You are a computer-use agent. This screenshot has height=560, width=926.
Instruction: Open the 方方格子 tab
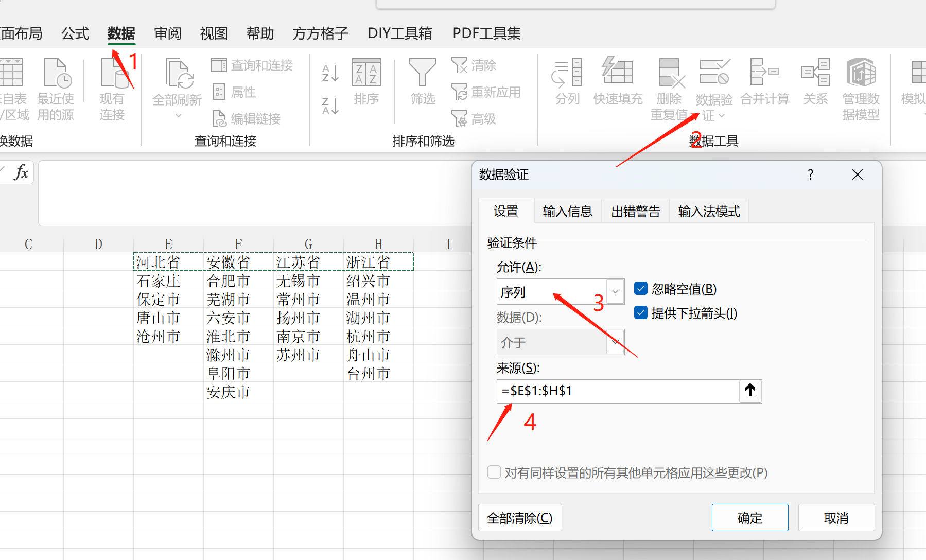point(321,33)
